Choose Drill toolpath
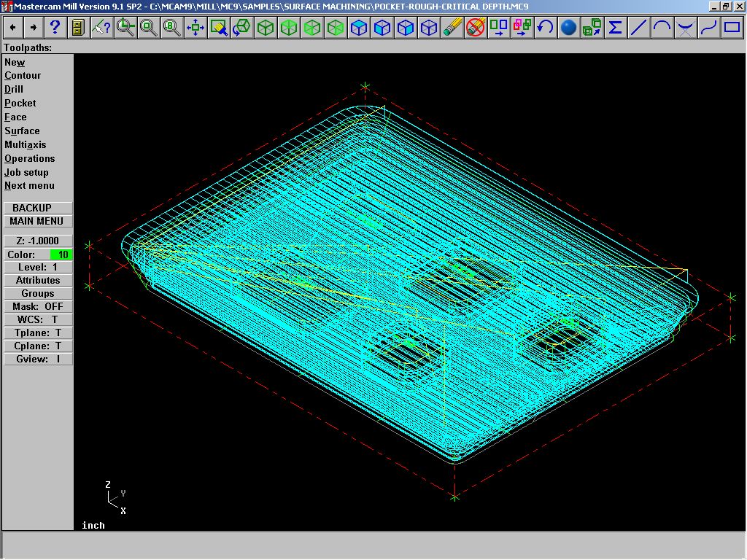Screen dimensions: 747x560 [x=14, y=90]
